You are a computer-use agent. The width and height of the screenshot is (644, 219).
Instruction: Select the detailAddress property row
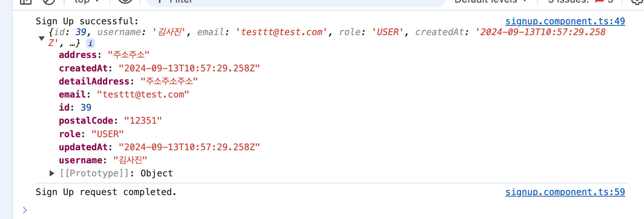(94, 81)
